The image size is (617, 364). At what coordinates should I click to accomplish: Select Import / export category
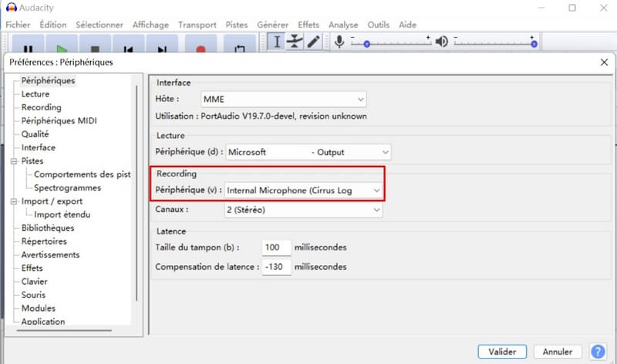(x=52, y=201)
